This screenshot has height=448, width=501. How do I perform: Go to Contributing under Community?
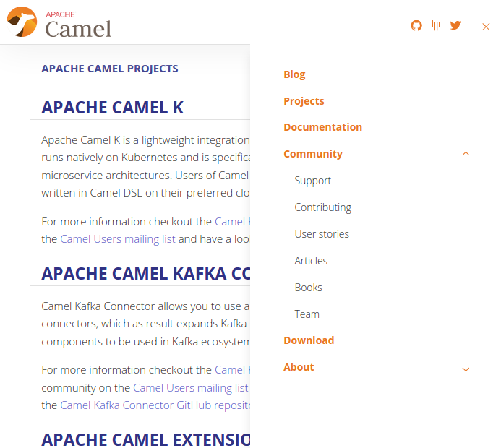(322, 207)
